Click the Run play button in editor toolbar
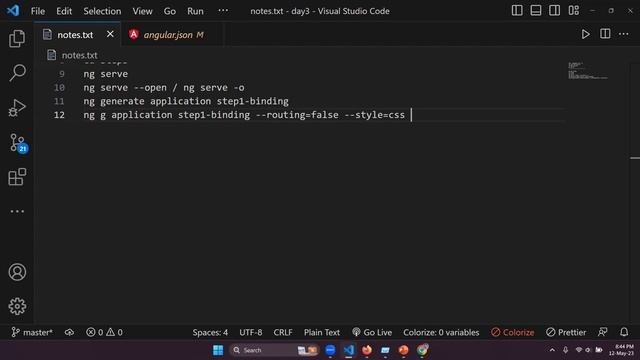 (x=585, y=34)
